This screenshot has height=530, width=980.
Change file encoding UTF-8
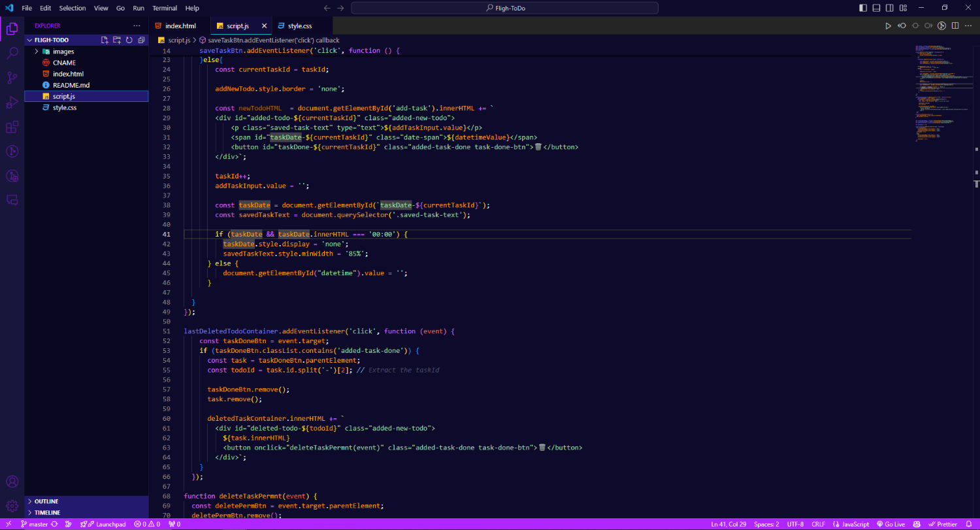796,524
